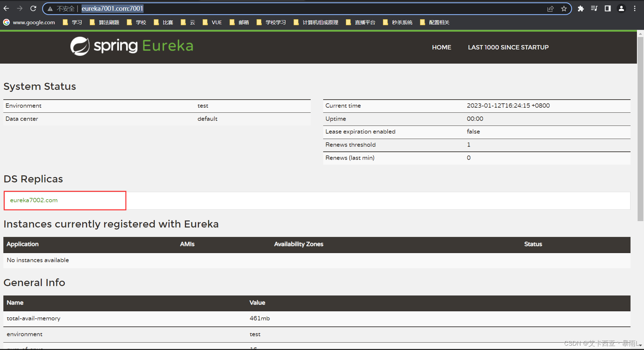Click the Current time value
The image size is (644, 350).
(508, 106)
